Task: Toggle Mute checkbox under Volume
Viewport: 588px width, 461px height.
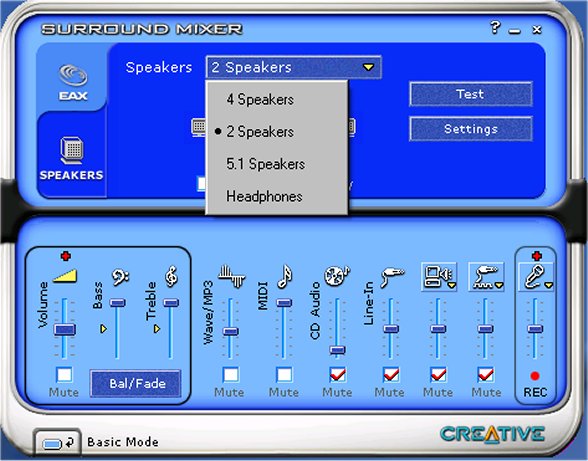Action: 64,374
